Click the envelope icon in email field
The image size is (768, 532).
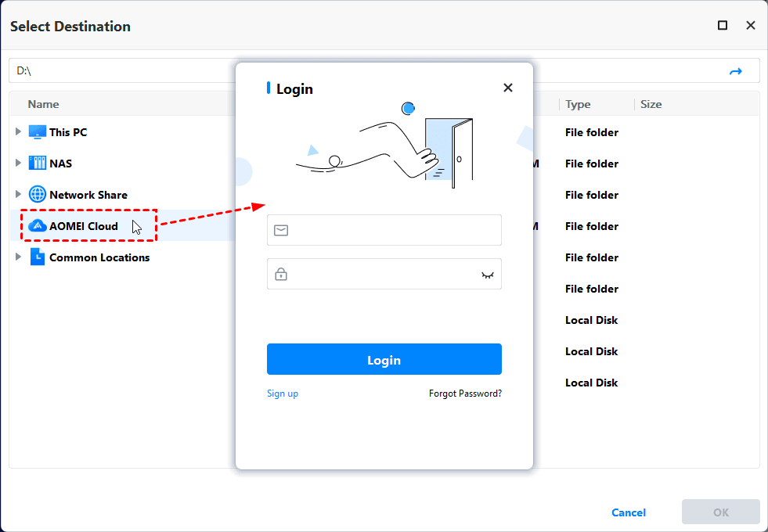[281, 230]
